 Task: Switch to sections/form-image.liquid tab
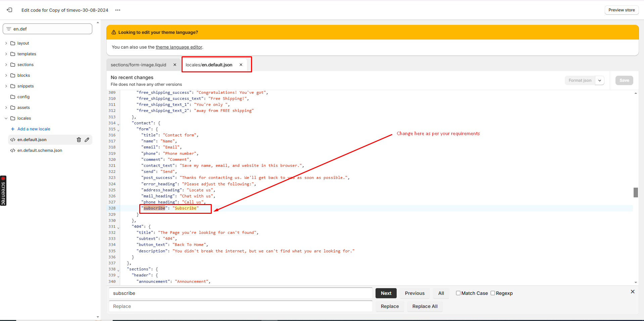[x=138, y=65]
